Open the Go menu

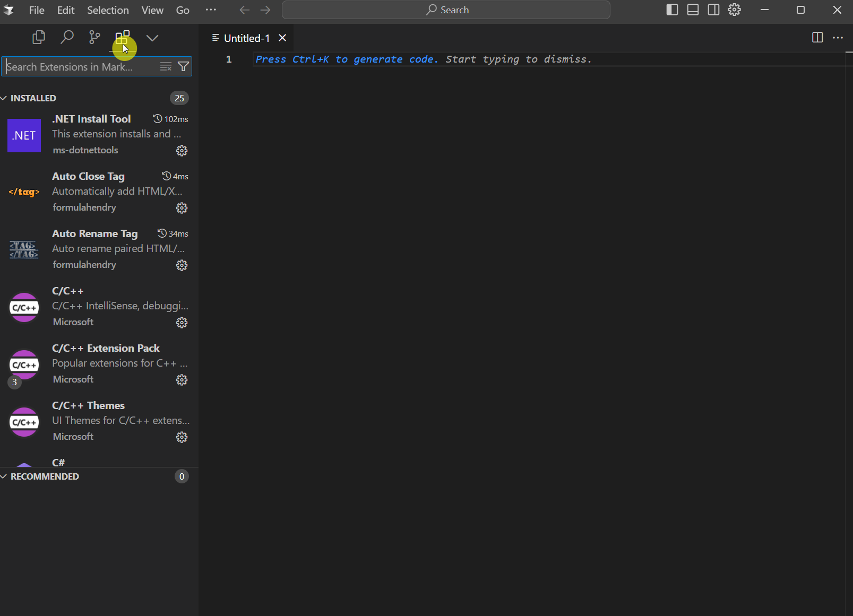coord(183,10)
